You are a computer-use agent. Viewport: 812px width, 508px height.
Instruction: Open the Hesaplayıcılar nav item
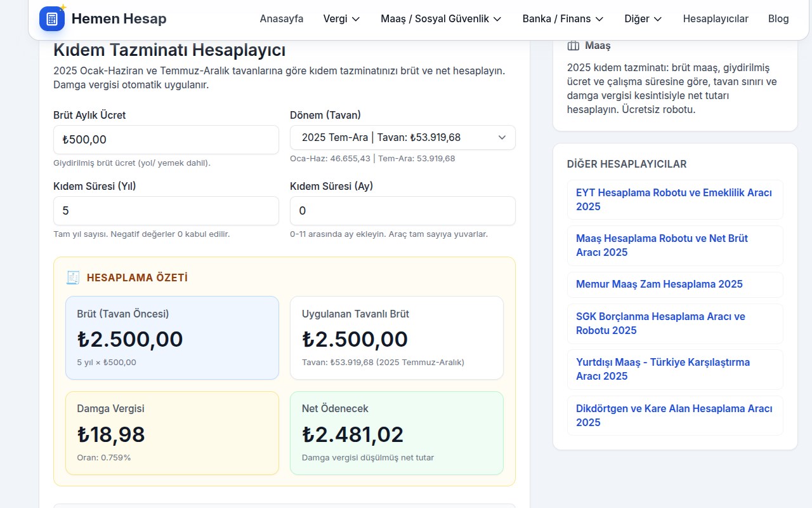click(715, 19)
